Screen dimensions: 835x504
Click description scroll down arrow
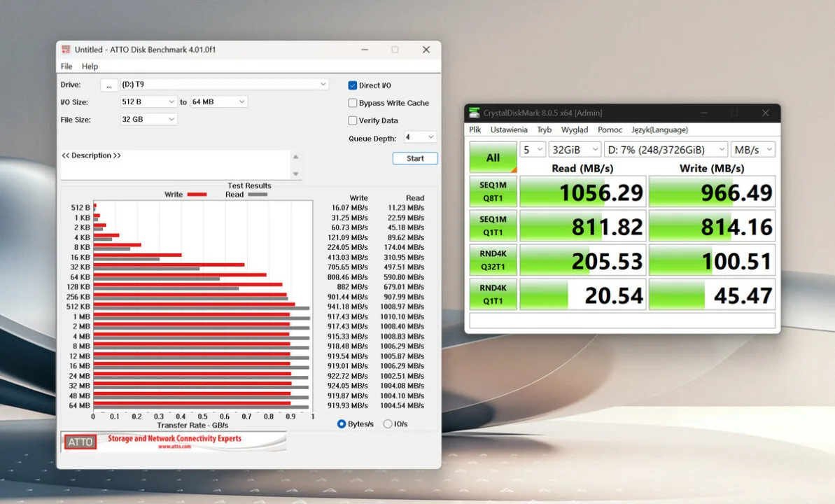click(x=296, y=174)
